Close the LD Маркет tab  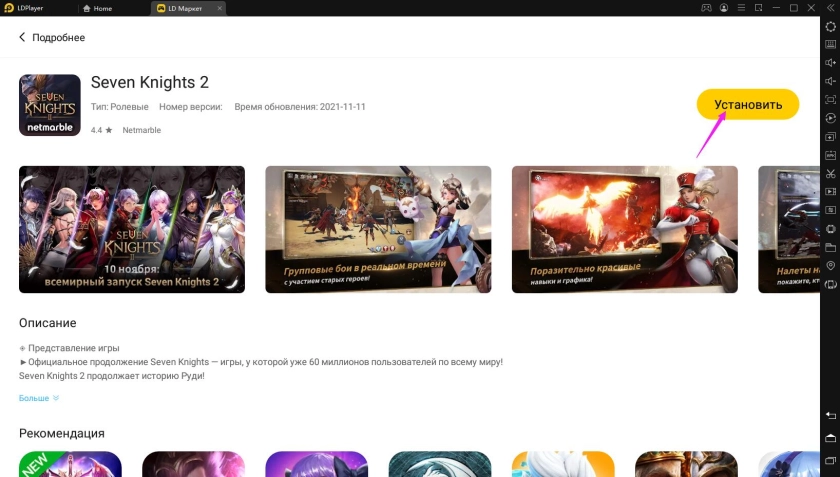click(x=220, y=8)
